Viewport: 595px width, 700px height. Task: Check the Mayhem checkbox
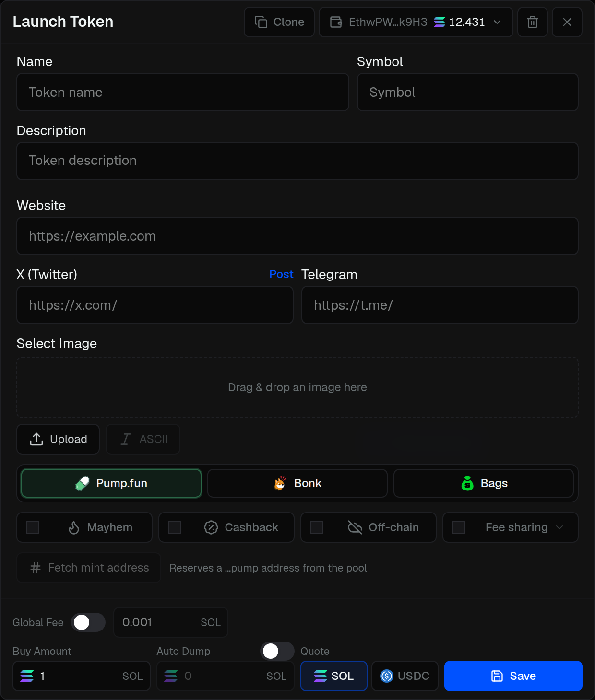(x=33, y=527)
